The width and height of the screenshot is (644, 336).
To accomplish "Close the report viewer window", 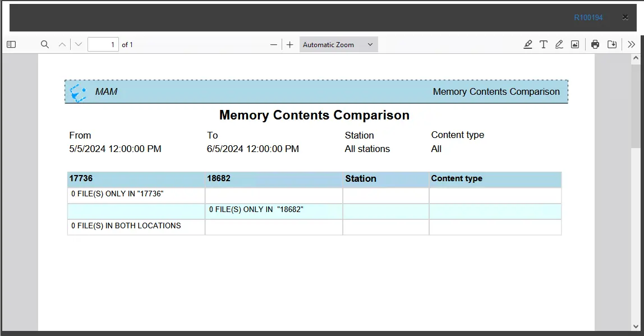I will tap(625, 17).
